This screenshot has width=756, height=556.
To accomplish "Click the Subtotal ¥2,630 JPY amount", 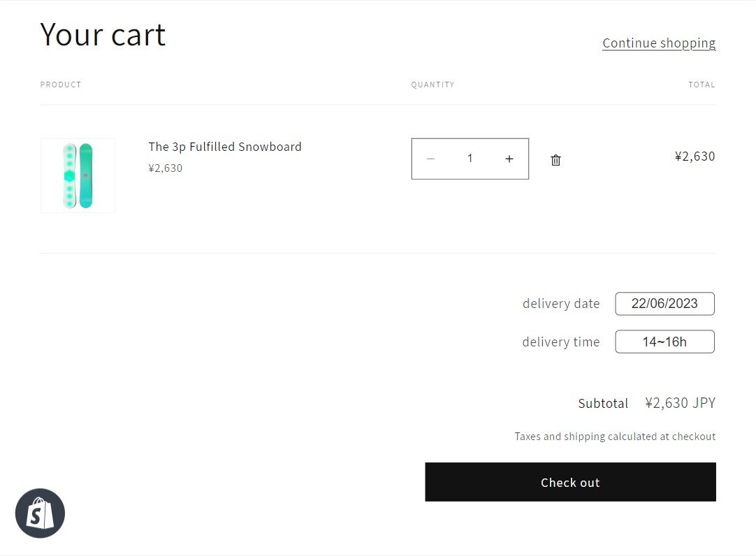I will [681, 403].
